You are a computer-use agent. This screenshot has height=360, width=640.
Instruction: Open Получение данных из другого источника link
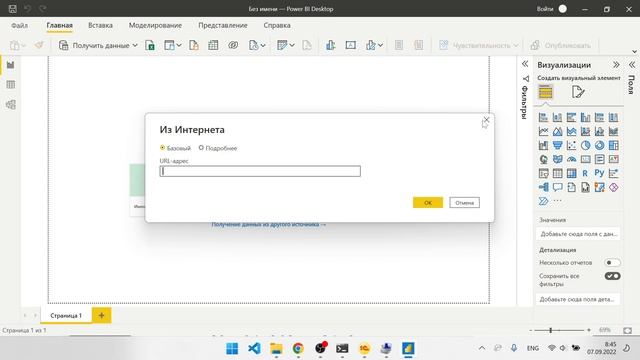pos(269,224)
